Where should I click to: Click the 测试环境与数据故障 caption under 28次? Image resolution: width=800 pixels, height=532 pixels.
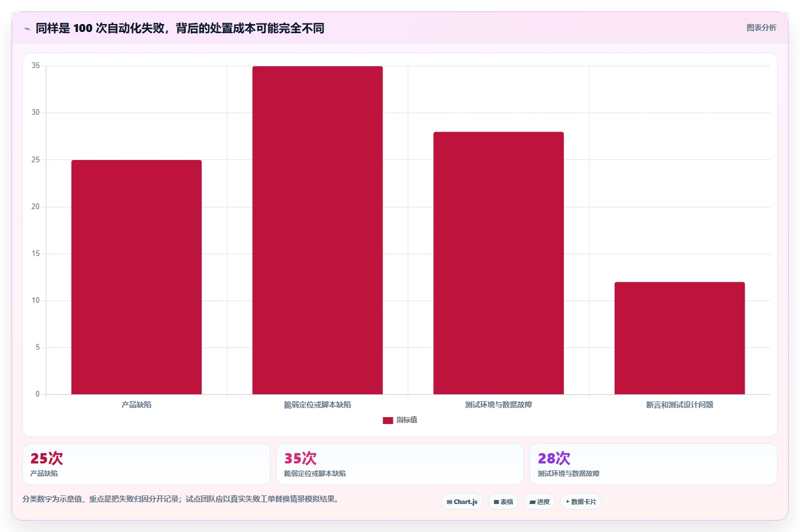pyautogui.click(x=568, y=474)
